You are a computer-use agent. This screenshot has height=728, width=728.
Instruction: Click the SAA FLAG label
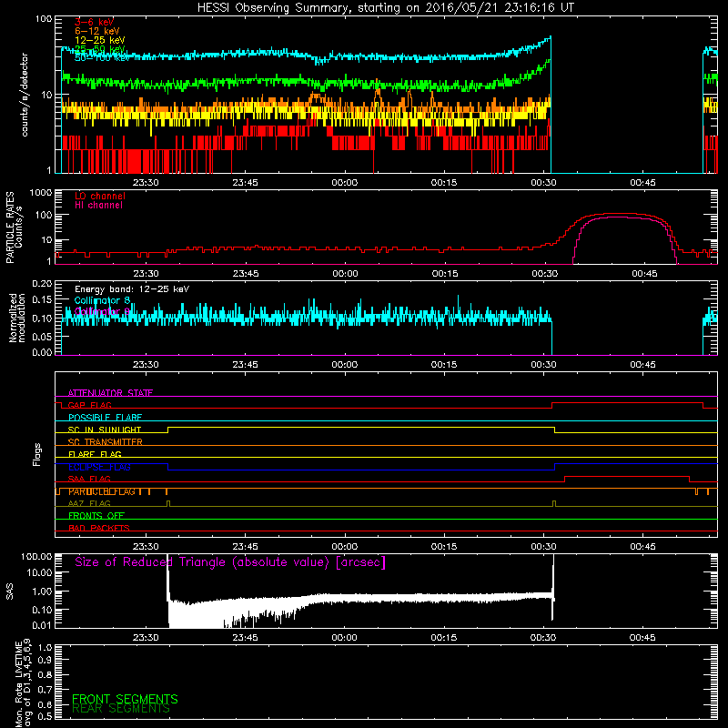point(89,480)
